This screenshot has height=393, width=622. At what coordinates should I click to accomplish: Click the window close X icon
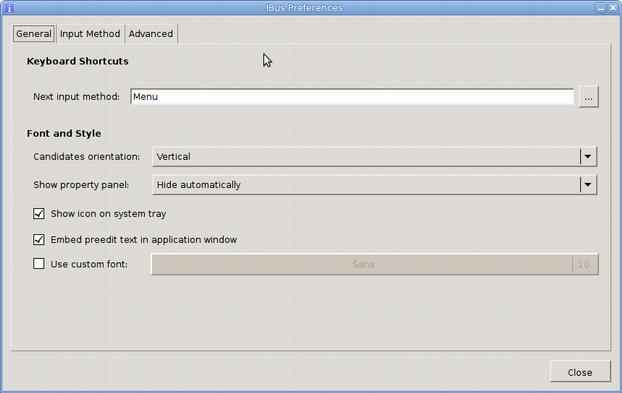(613, 8)
